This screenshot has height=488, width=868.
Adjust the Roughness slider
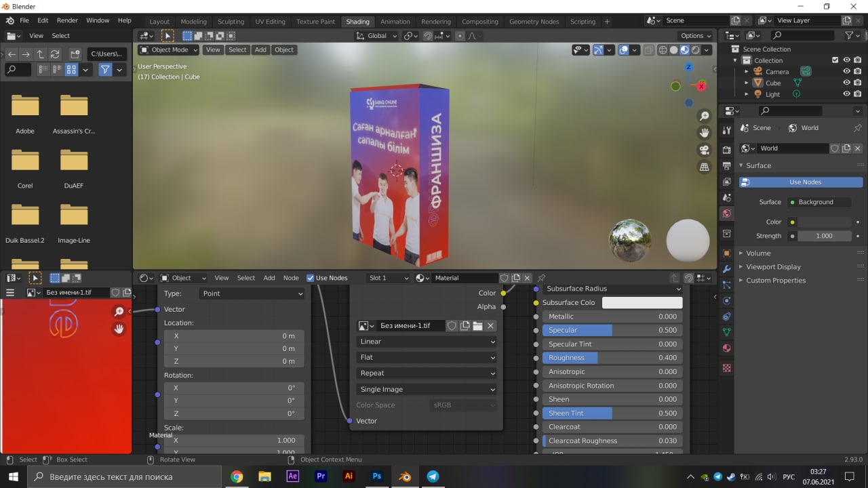[612, 358]
